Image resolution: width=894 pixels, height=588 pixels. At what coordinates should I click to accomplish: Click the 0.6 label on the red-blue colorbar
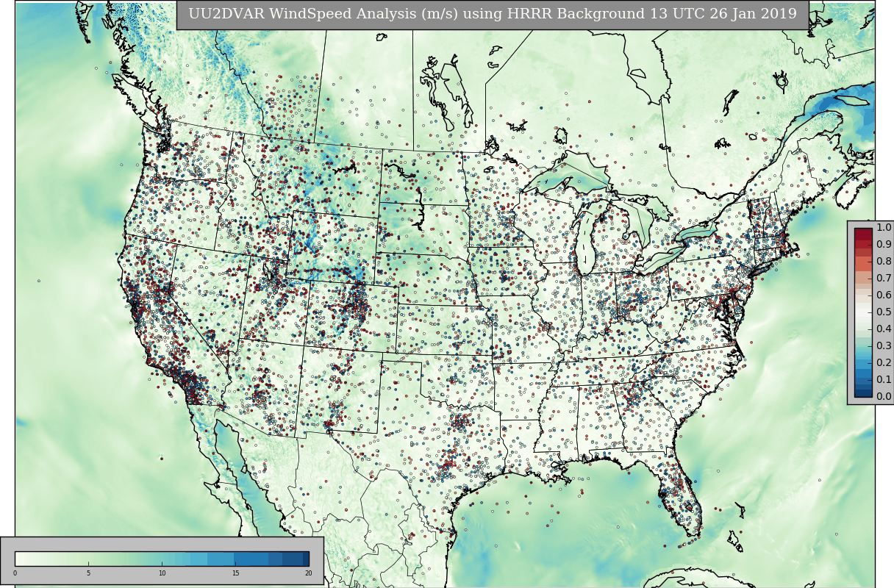pos(884,295)
